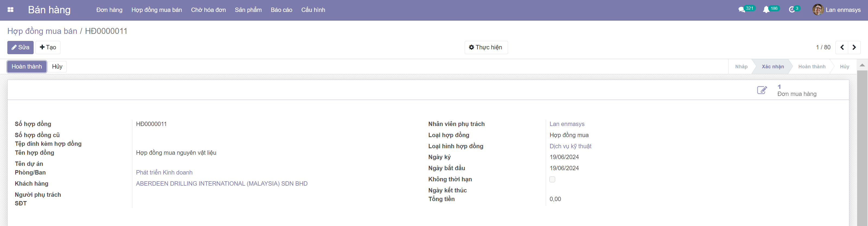Open the apps grid menu icon
Image resolution: width=868 pixels, height=226 pixels.
11,10
